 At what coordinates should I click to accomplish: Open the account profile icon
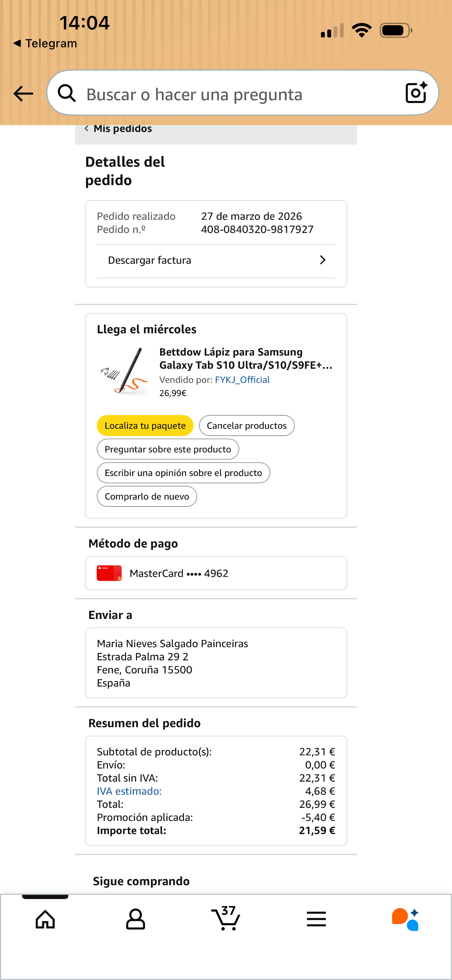pyautogui.click(x=136, y=919)
